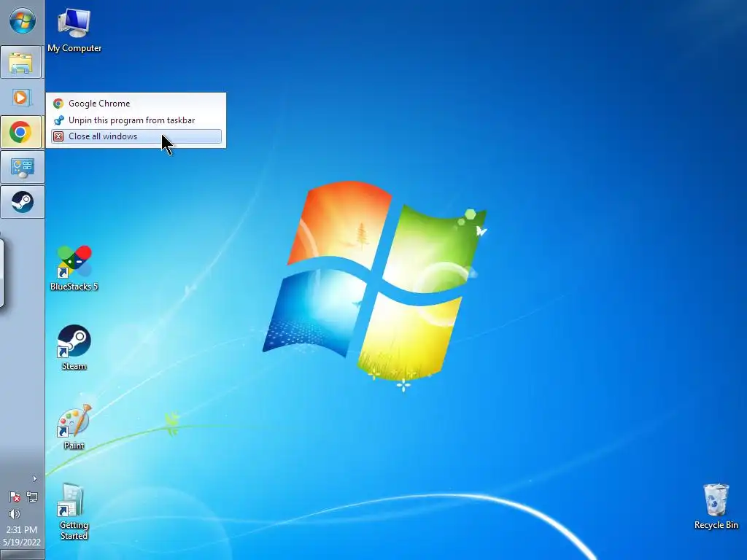Screen dimensions: 747x560
Task: Click the Google Chrome taskbar icon
Action: click(21, 132)
